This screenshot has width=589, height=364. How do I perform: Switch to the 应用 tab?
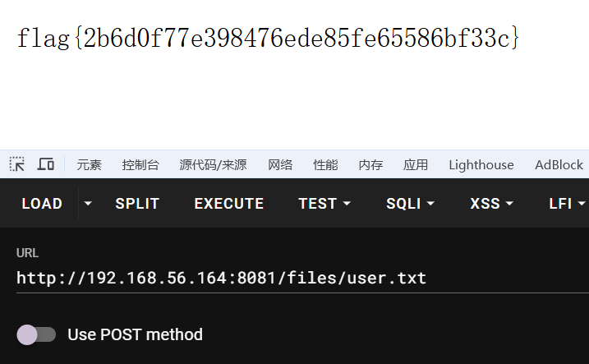[x=416, y=165]
